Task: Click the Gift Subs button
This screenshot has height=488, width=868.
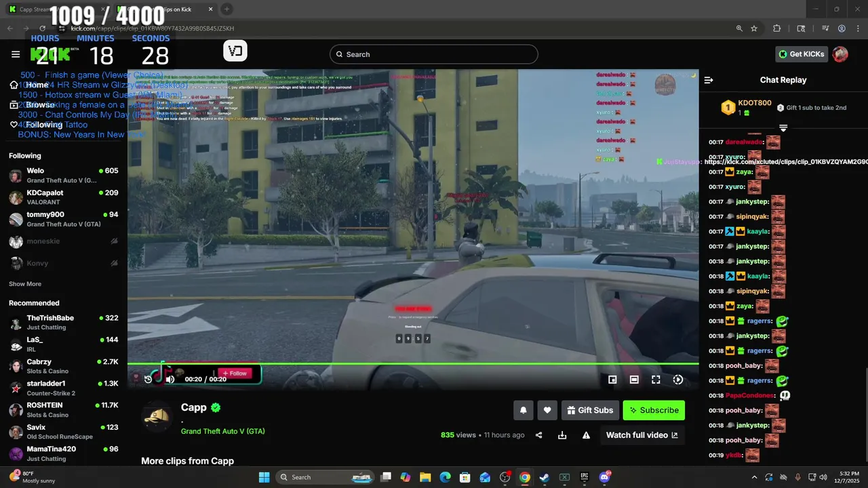Action: 590,410
